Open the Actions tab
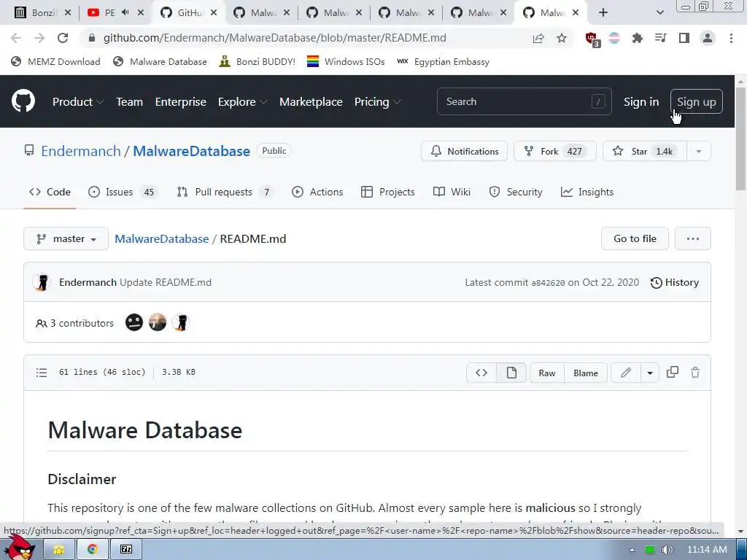The image size is (747, 560). click(x=317, y=192)
